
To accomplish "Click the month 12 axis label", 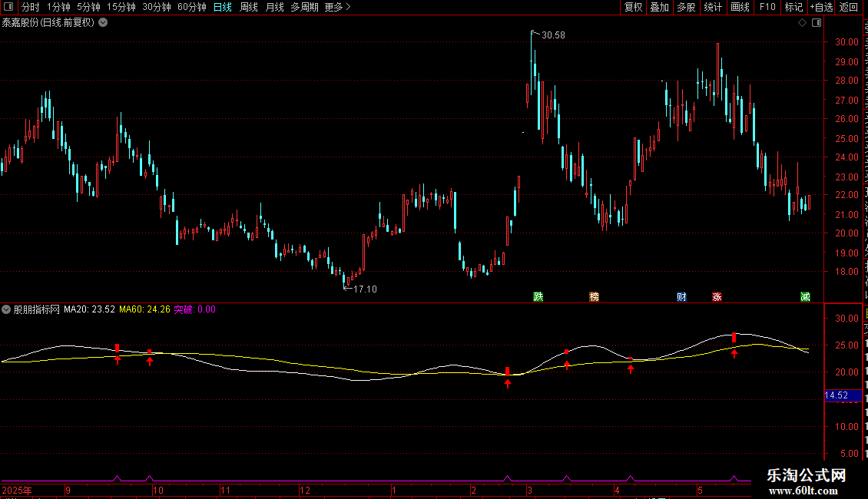I will click(304, 490).
